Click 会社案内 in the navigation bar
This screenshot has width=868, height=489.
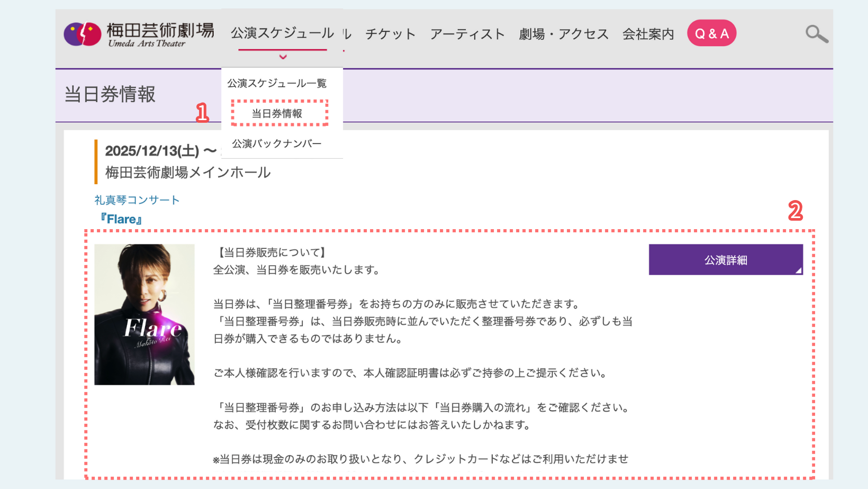click(648, 34)
